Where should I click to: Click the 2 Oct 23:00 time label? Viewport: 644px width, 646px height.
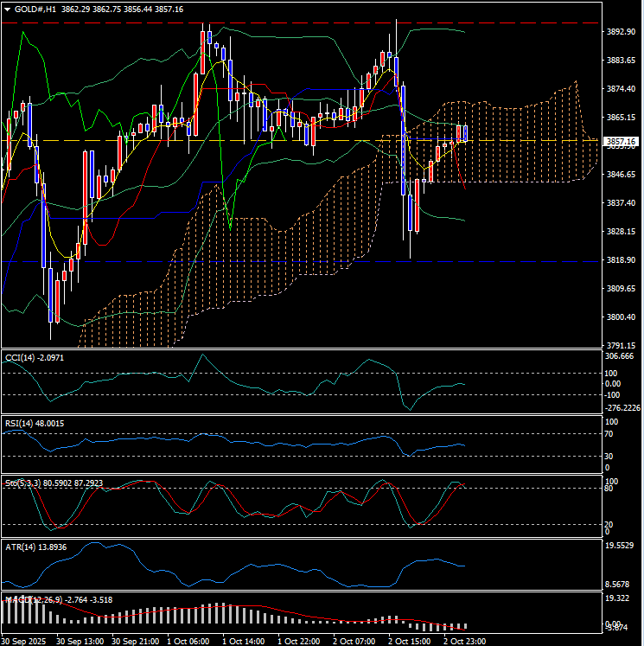click(x=463, y=641)
